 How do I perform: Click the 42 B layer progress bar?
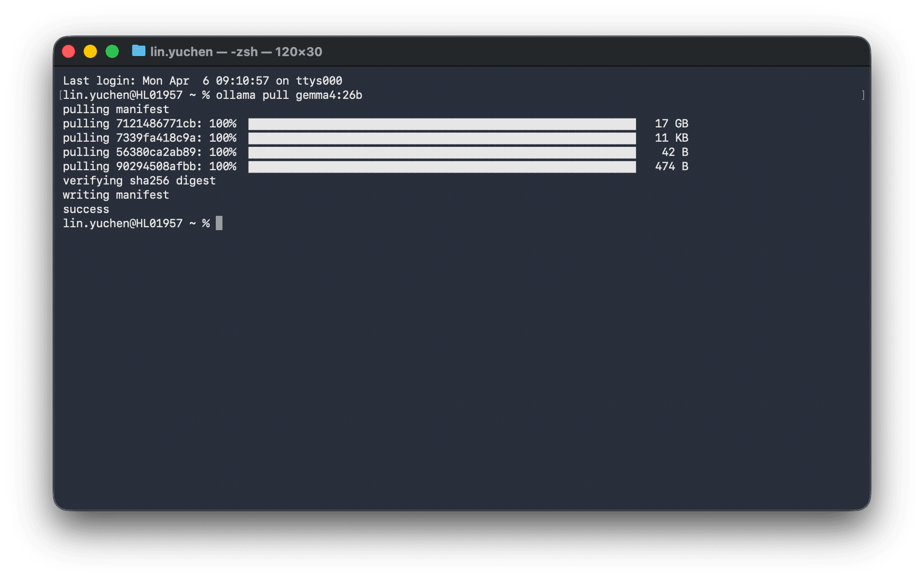(442, 153)
